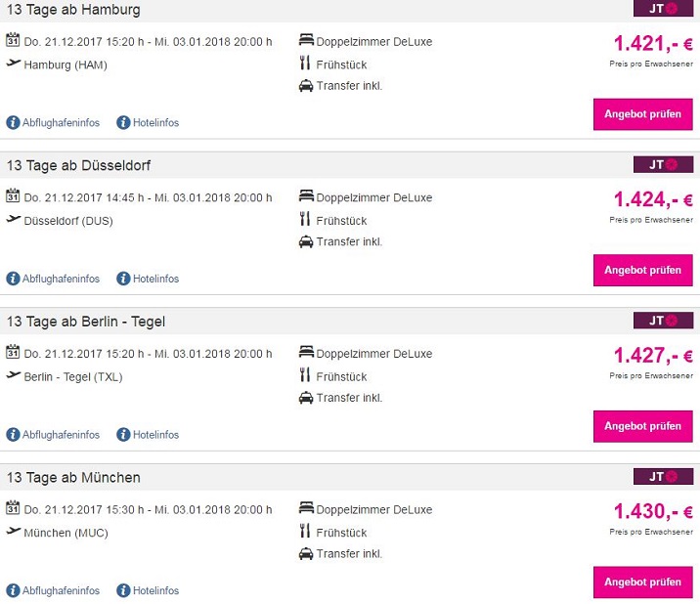This screenshot has width=700, height=604.
Task: Open Hotelinfos link in the Düsseldorf offer
Action: (x=155, y=279)
